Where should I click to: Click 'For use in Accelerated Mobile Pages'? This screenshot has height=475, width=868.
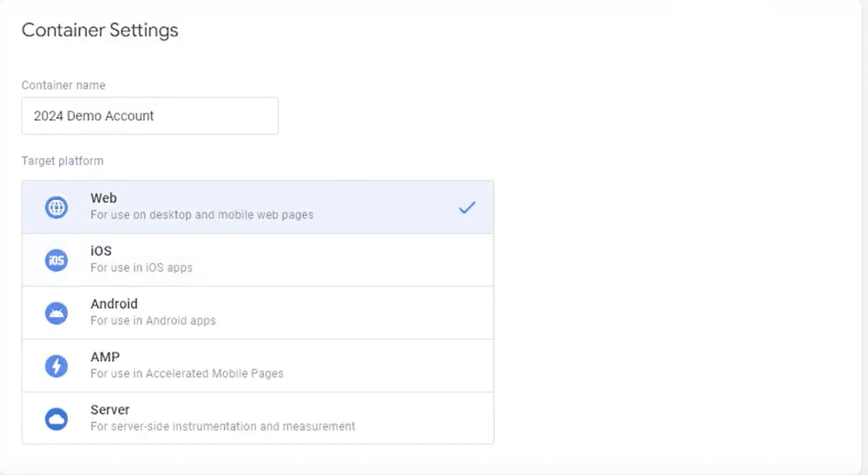tap(187, 373)
